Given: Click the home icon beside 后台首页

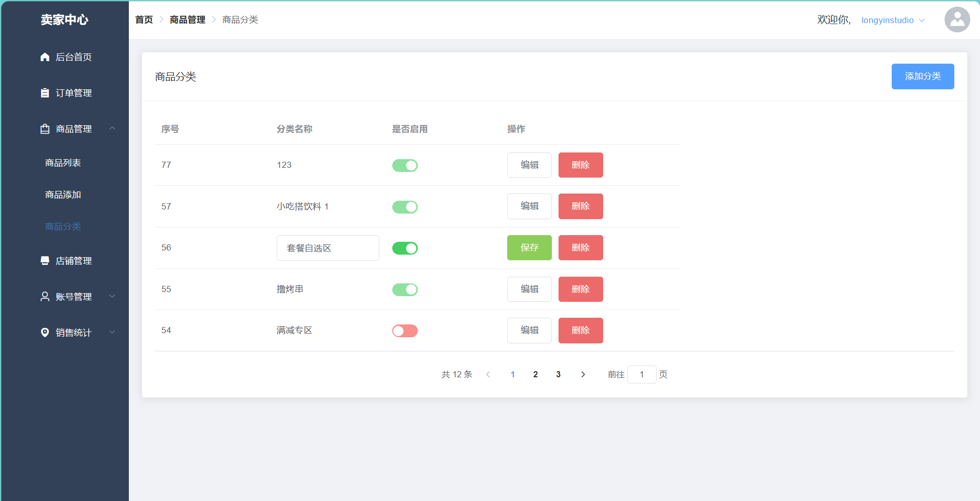Looking at the screenshot, I should click(x=45, y=57).
